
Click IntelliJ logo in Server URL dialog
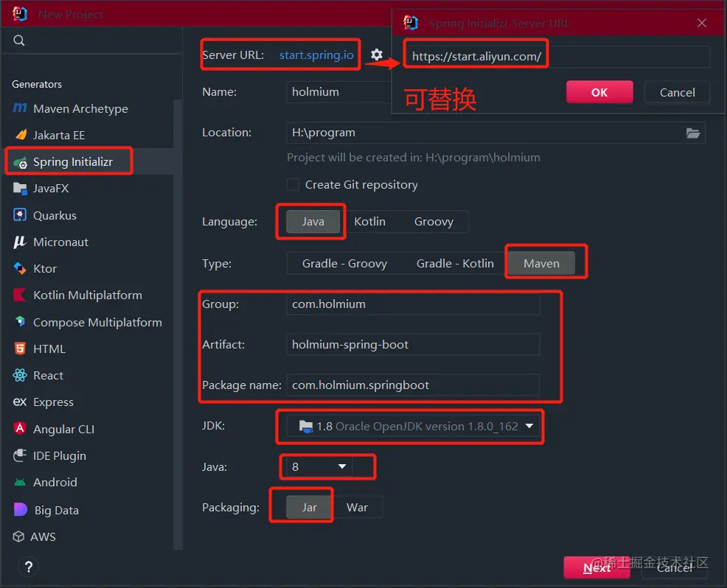411,23
